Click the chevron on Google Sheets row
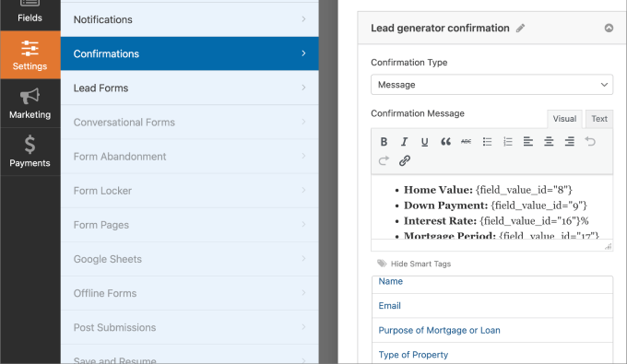The height and width of the screenshot is (364, 627). [x=303, y=259]
